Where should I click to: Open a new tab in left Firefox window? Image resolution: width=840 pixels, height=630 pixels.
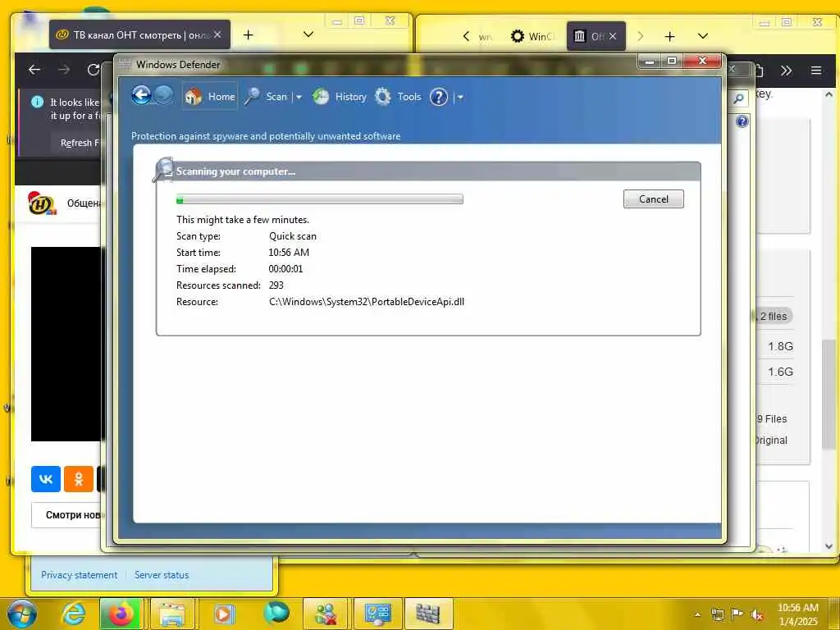pos(248,34)
